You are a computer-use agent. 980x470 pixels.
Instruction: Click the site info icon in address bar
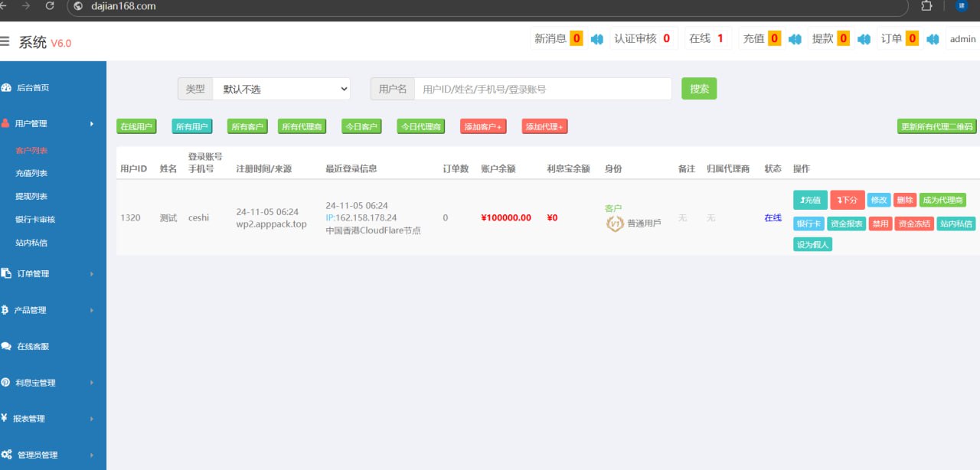click(78, 6)
